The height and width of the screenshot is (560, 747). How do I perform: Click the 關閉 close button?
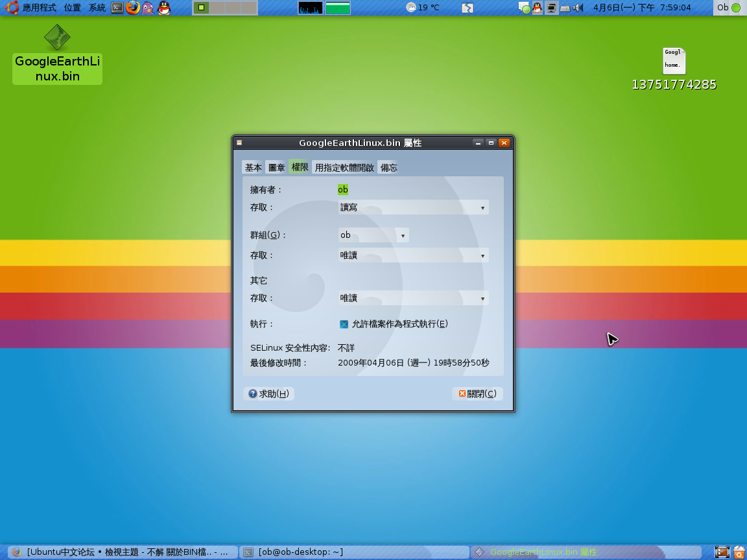477,394
